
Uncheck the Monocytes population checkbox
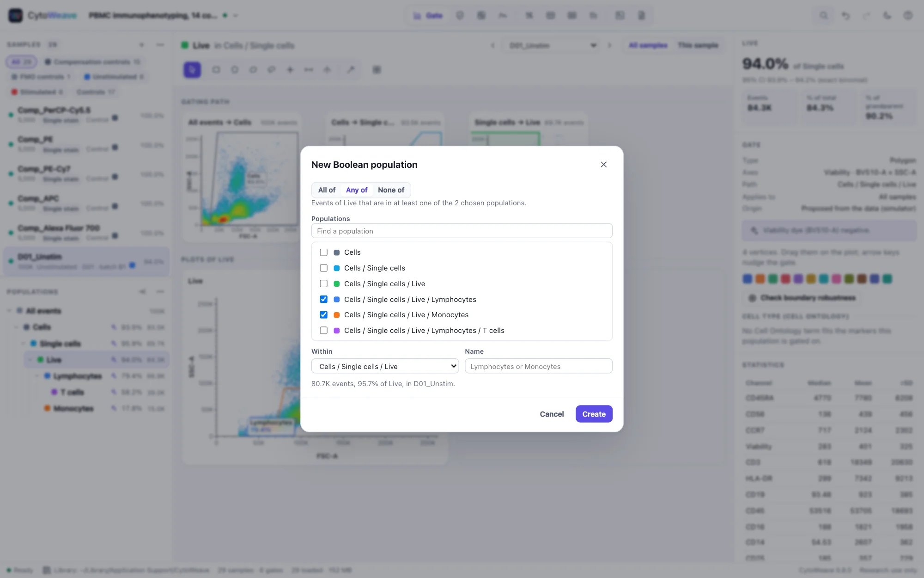(x=324, y=315)
